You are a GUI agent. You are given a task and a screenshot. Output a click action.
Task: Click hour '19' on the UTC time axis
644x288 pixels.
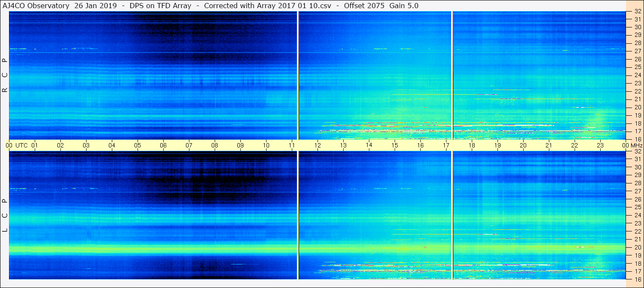point(497,145)
